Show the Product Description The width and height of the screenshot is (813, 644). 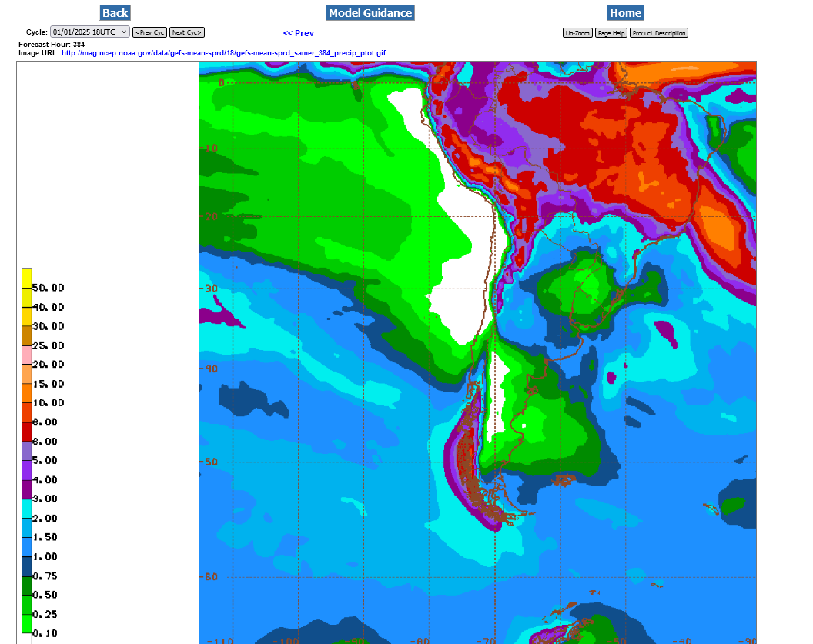pos(658,33)
